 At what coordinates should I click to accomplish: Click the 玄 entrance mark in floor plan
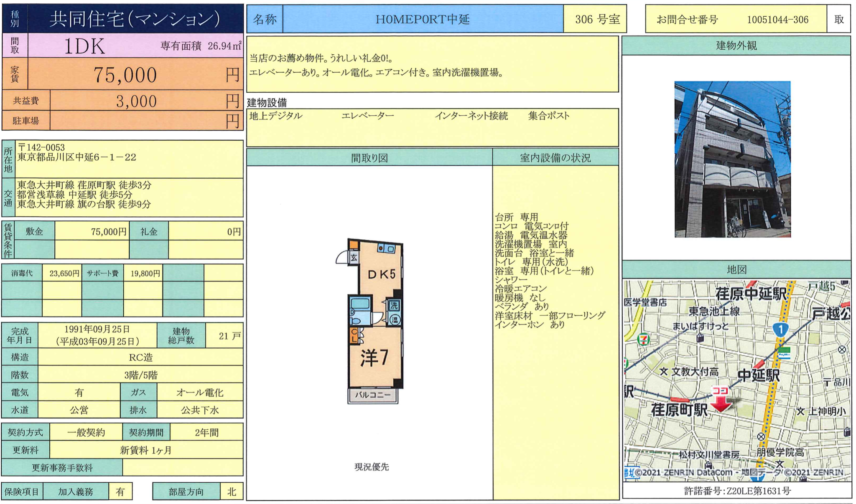point(354,257)
